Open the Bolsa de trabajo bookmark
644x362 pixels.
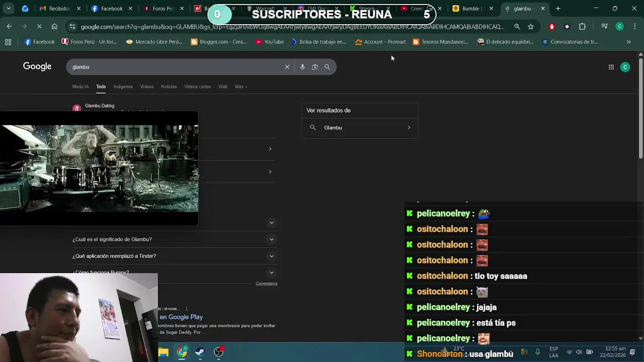point(319,42)
